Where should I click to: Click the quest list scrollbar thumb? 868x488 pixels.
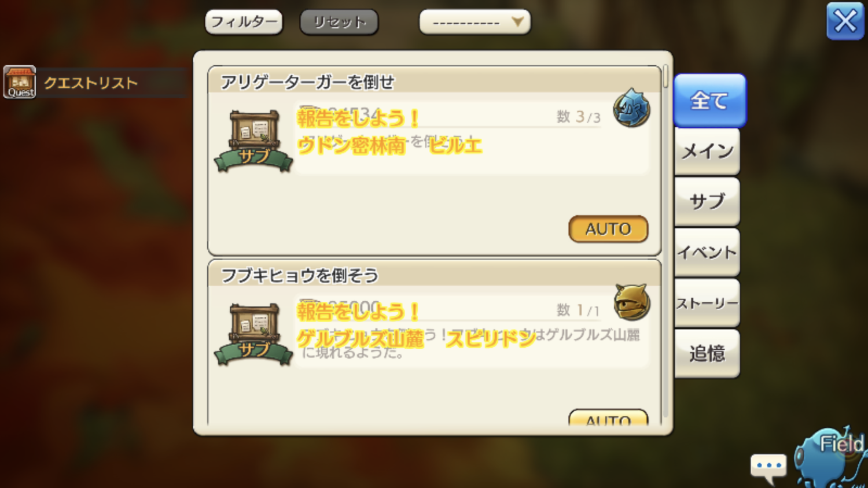coord(666,76)
